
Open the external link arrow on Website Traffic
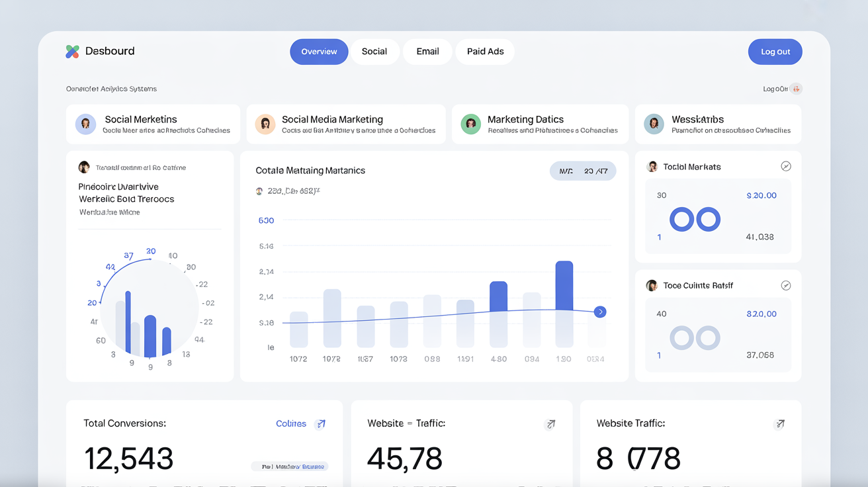pyautogui.click(x=779, y=423)
